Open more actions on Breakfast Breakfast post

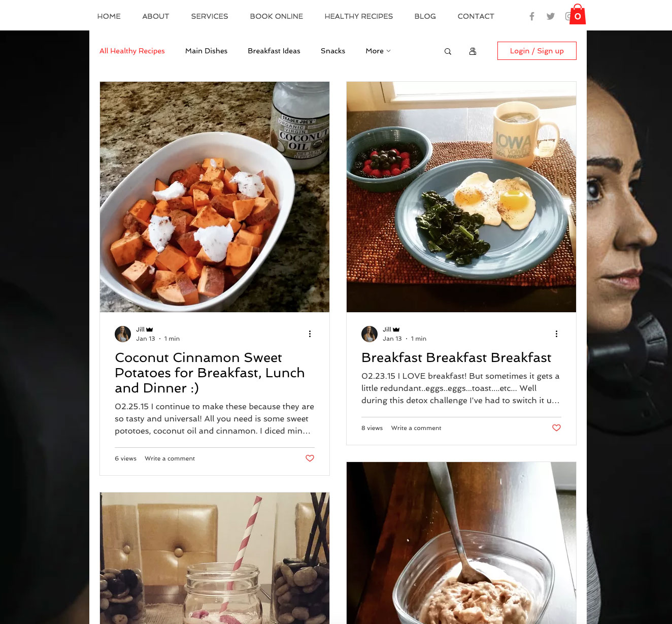point(556,334)
